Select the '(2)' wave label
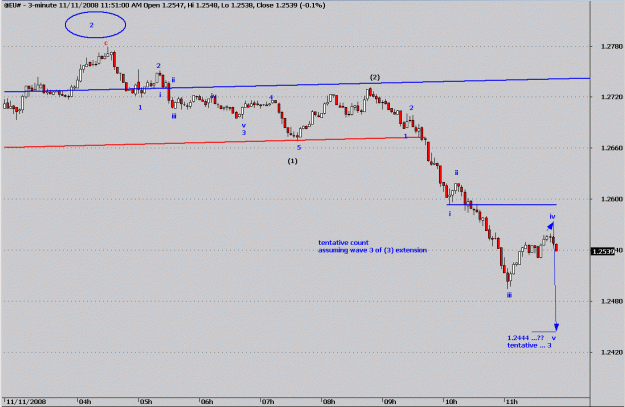 coord(375,77)
